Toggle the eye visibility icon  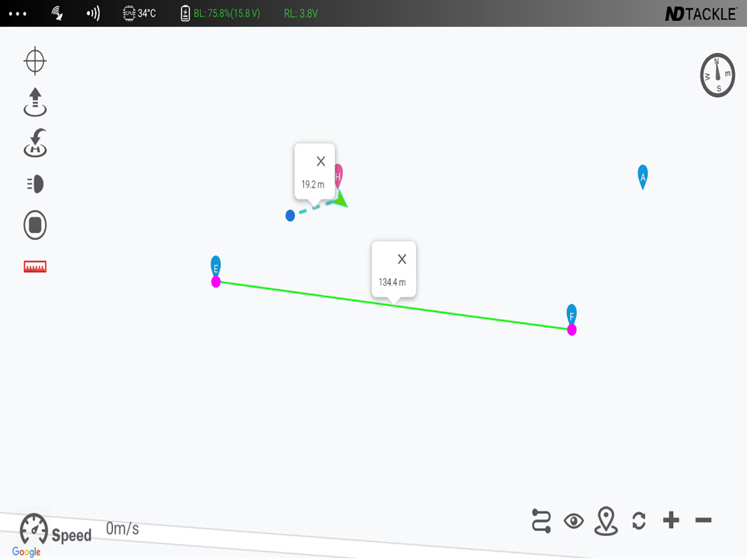point(574,521)
